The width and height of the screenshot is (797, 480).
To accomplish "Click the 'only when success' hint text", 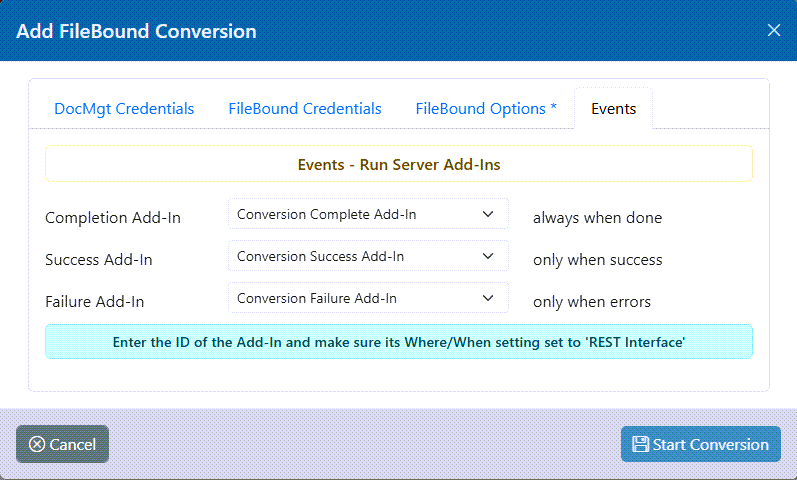I will (x=597, y=260).
